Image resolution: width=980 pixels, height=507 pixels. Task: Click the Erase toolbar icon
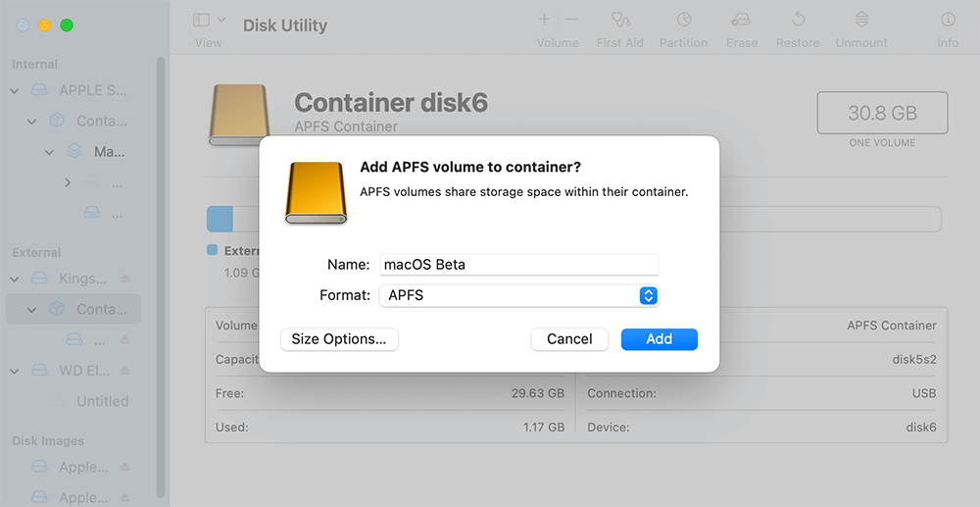tap(742, 21)
